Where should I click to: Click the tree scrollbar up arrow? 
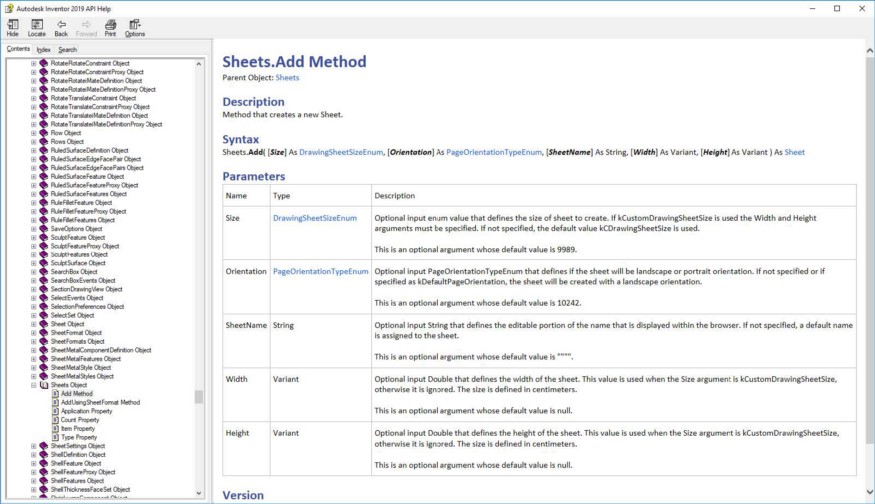[199, 64]
